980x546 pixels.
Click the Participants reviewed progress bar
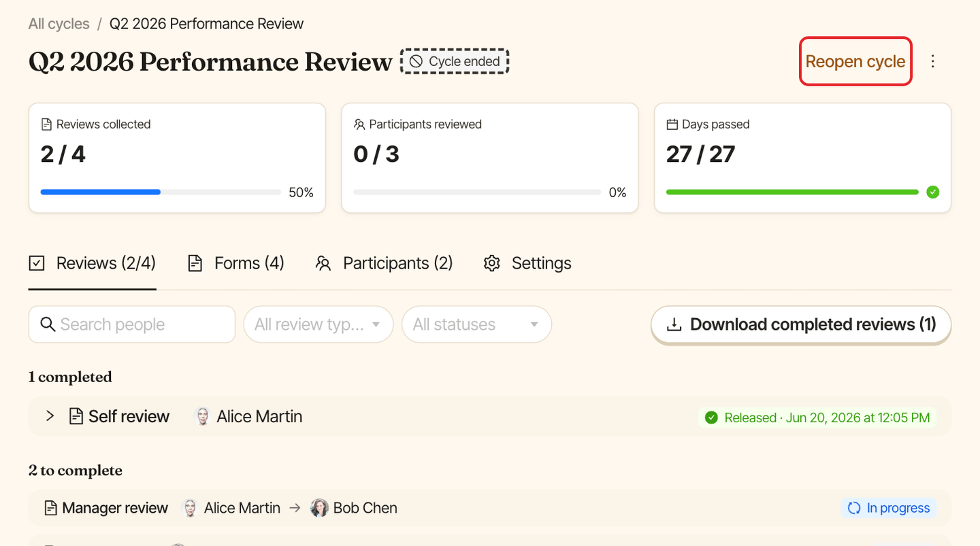tap(477, 192)
